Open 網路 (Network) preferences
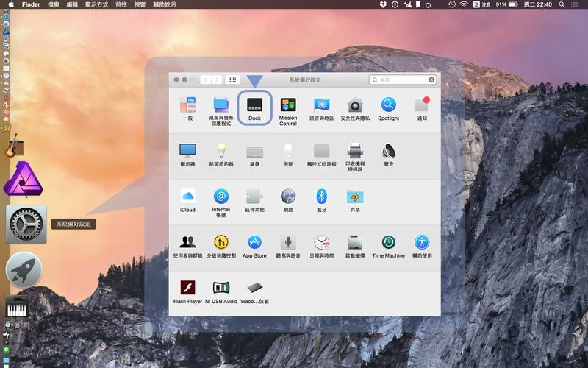This screenshot has height=368, width=588. click(288, 200)
